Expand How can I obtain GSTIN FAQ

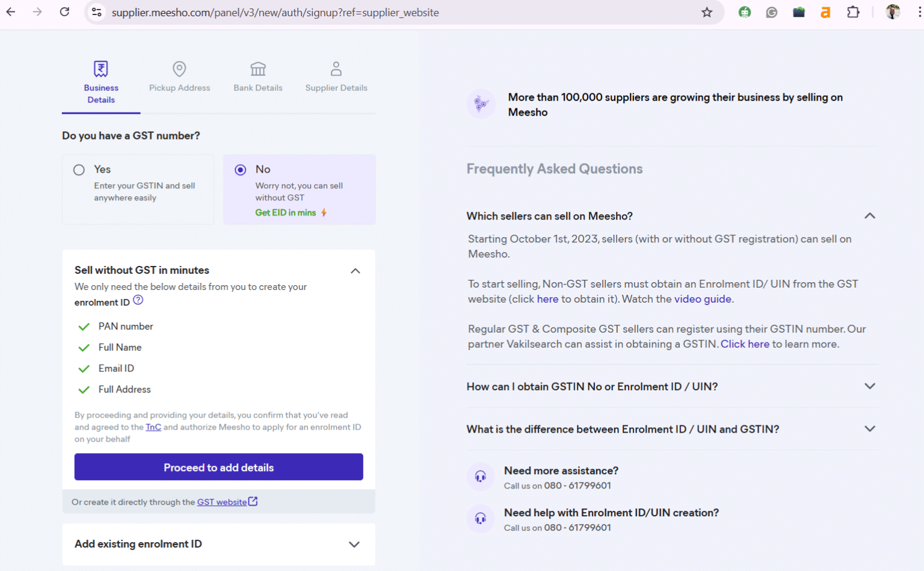[x=869, y=386]
